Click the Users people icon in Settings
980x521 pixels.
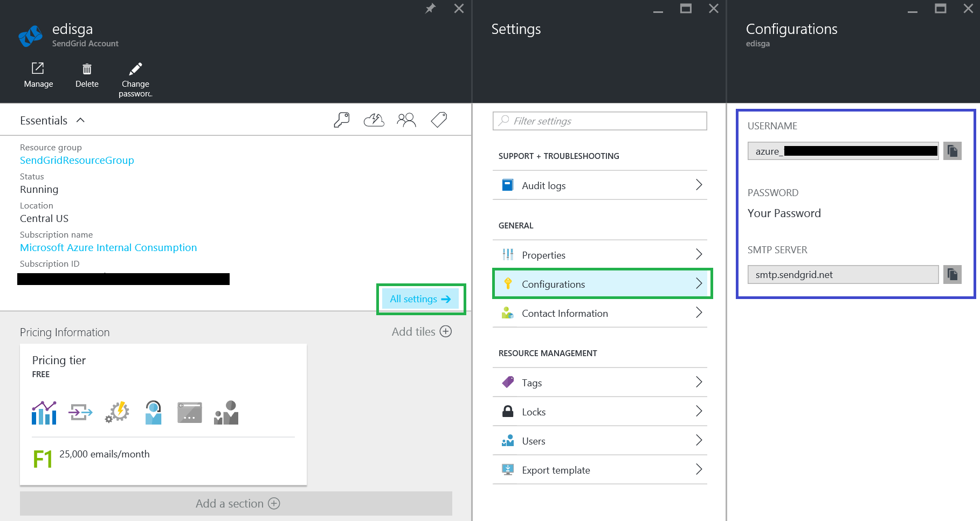click(x=508, y=440)
